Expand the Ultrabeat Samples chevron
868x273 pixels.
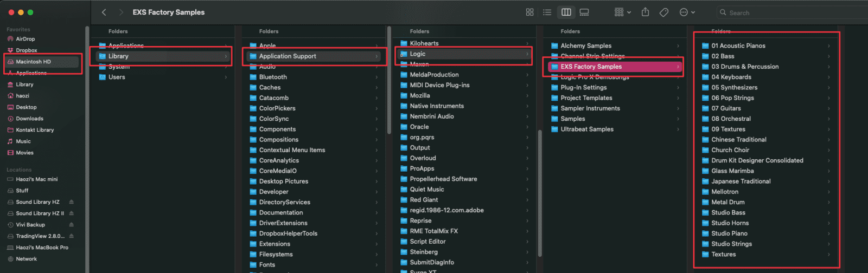(678, 129)
